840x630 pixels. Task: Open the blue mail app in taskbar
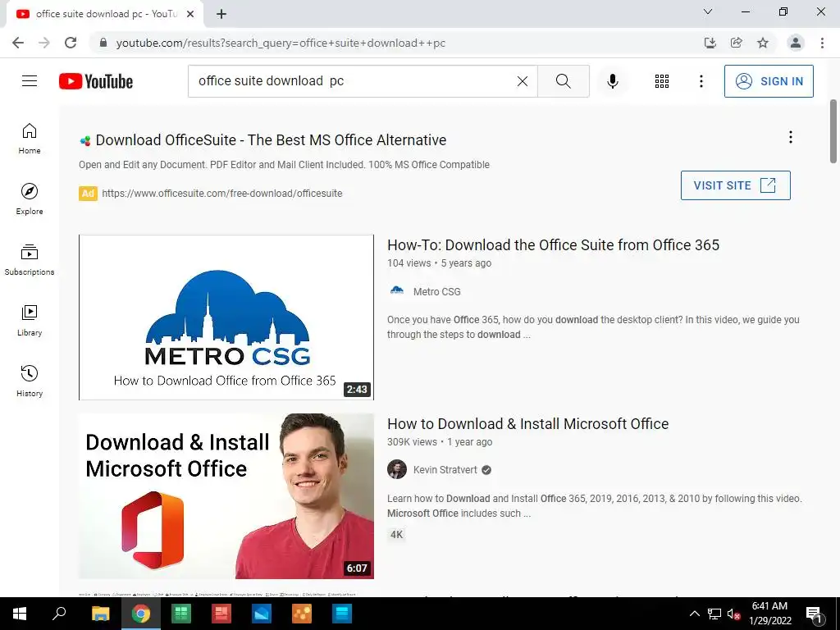[262, 614]
